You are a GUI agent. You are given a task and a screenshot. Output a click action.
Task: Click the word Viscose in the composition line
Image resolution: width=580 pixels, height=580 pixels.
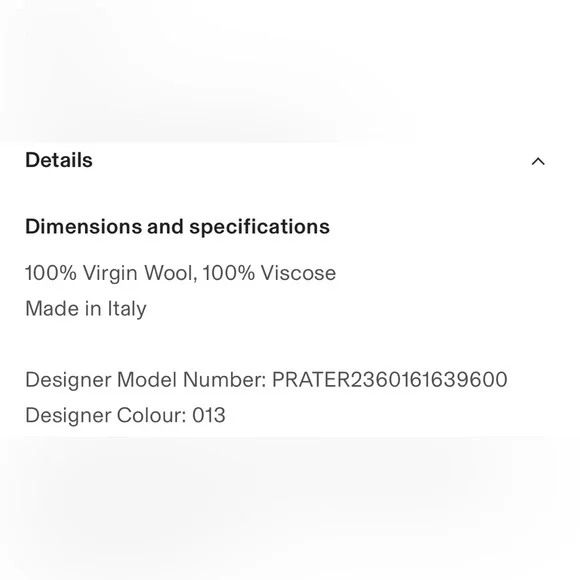click(x=298, y=273)
